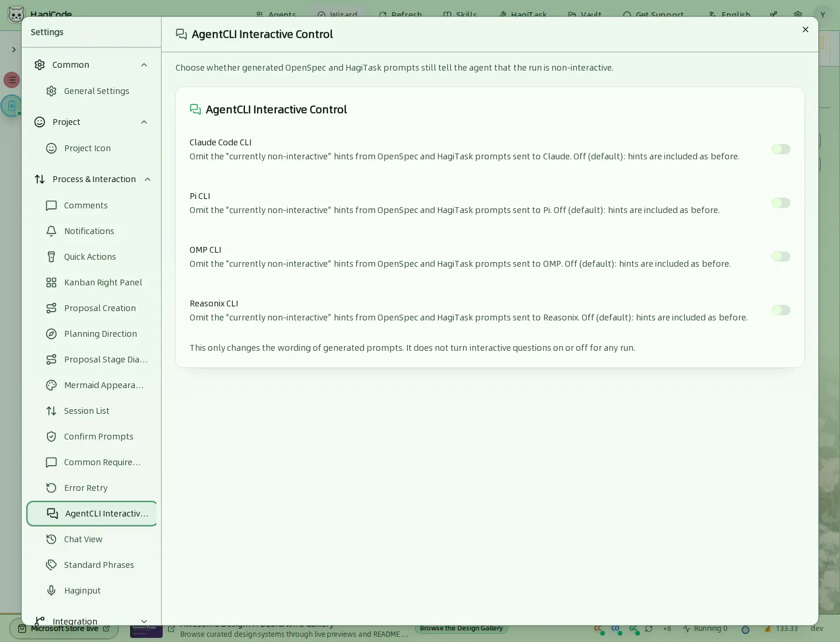Toggle the Claude Code CLI switch
This screenshot has width=840, height=642.
(x=781, y=149)
